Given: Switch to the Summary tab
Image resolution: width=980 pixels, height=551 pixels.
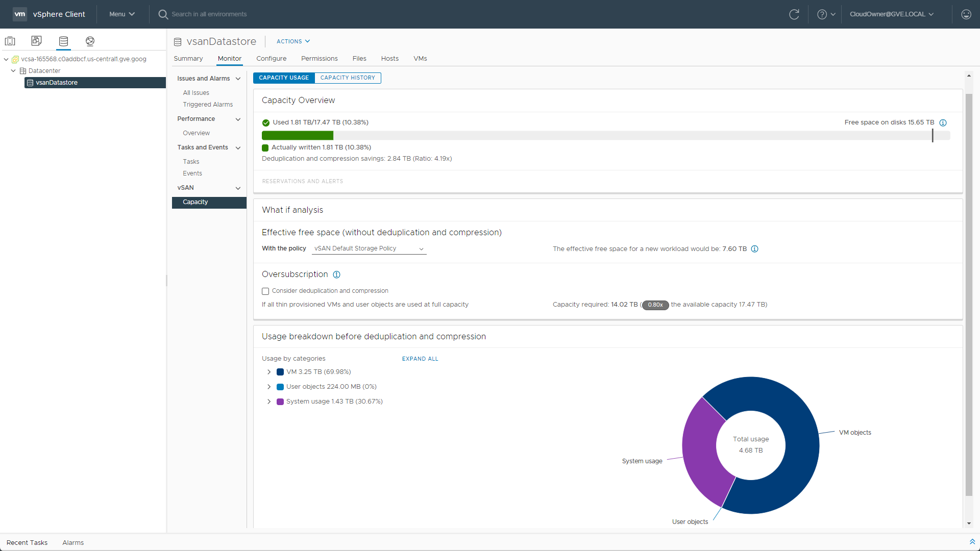Looking at the screenshot, I should pyautogui.click(x=188, y=59).
